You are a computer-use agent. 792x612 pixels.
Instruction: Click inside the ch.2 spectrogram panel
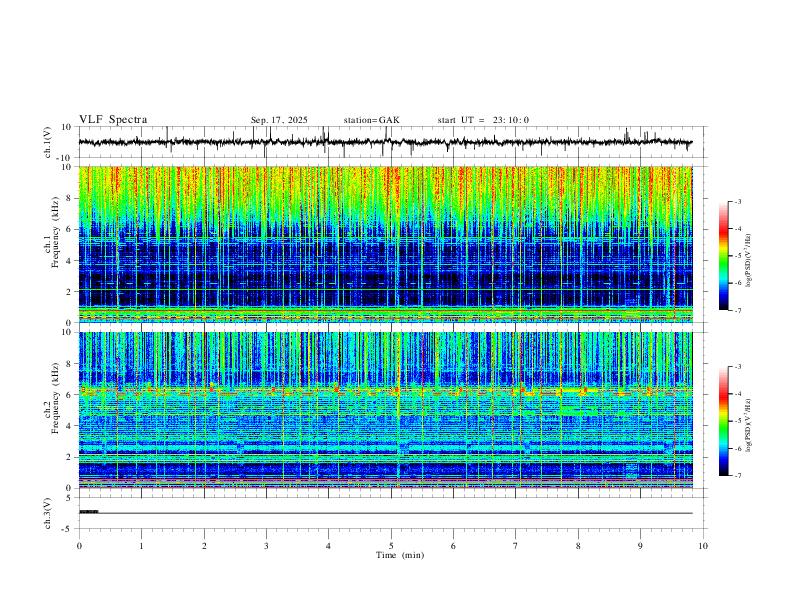pyautogui.click(x=385, y=410)
